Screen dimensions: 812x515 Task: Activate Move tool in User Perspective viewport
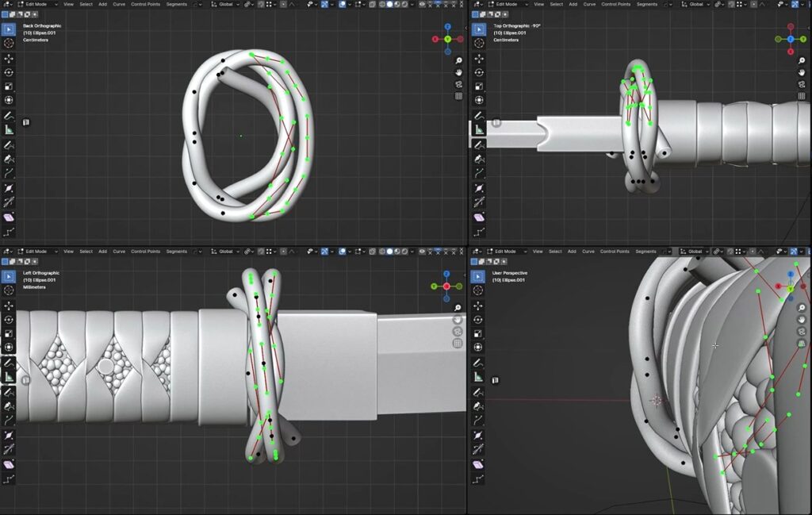pos(478,306)
